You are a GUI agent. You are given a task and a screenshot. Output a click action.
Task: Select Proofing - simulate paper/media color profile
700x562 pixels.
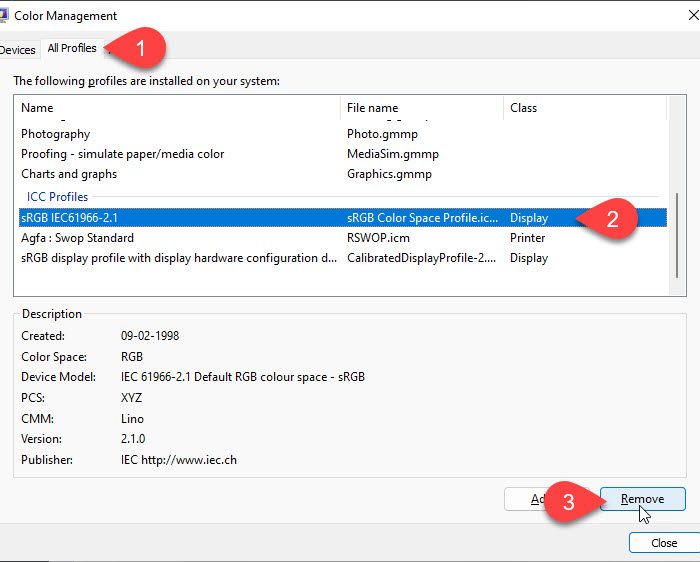pos(122,154)
